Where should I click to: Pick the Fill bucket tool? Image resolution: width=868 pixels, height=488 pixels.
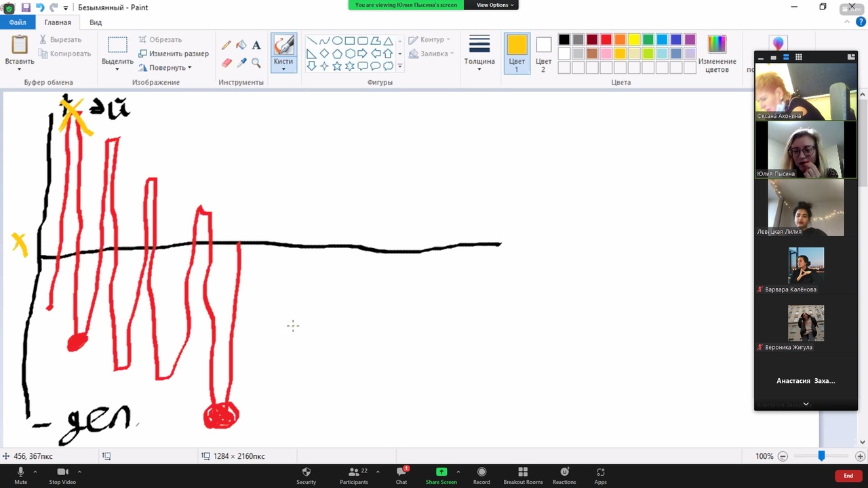click(x=241, y=45)
